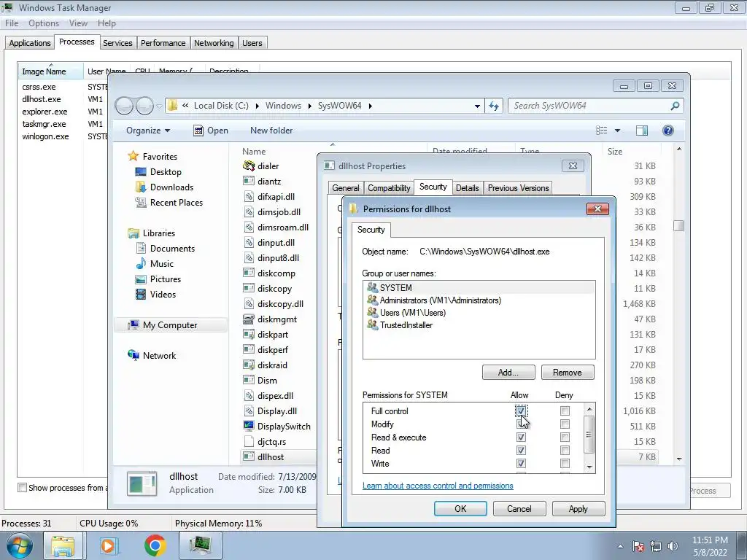Open Downloads folder icon in sidebar
Viewport: 747px width, 560px height.
pyautogui.click(x=141, y=187)
